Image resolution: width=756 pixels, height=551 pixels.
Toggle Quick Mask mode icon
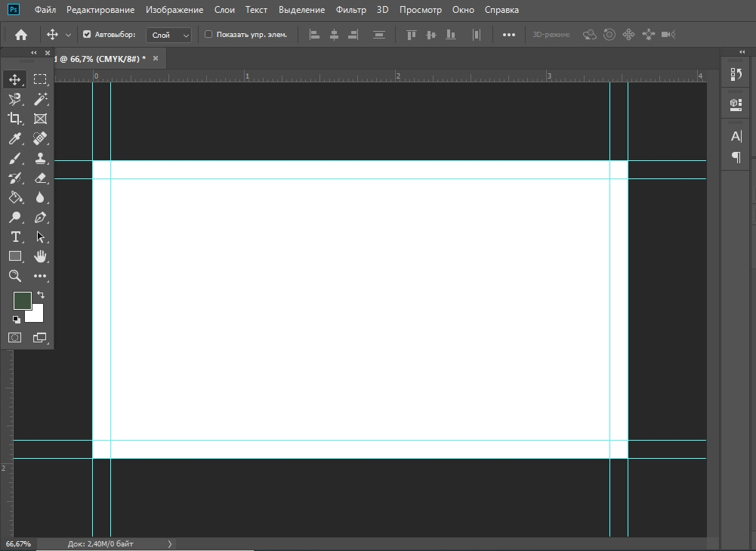(15, 337)
